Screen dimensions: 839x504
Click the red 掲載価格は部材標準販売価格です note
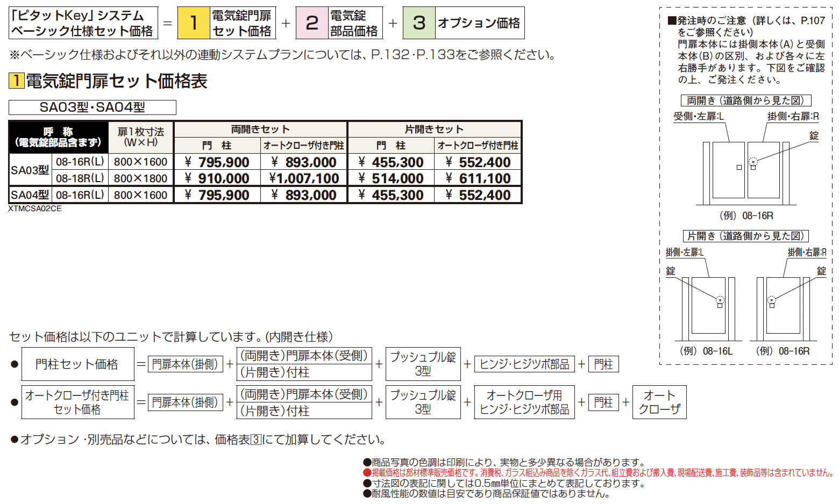tap(599, 473)
